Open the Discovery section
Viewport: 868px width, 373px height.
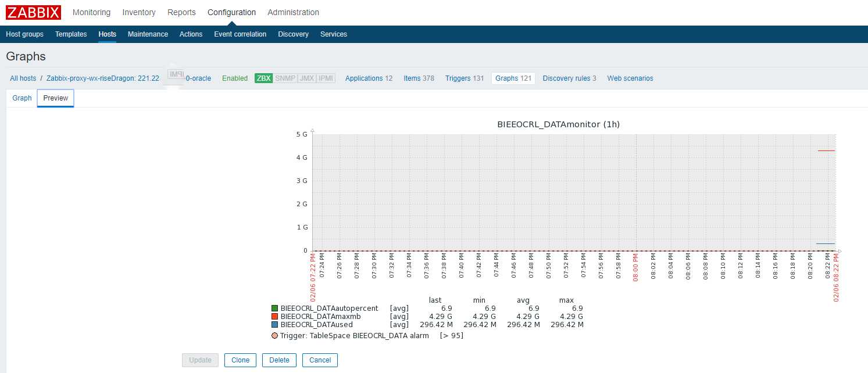(x=293, y=34)
